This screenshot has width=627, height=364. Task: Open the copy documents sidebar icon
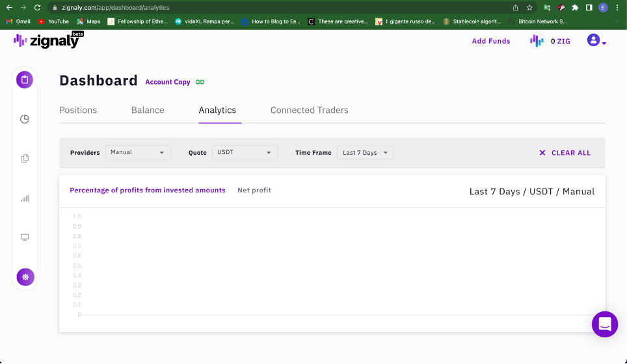pos(25,159)
